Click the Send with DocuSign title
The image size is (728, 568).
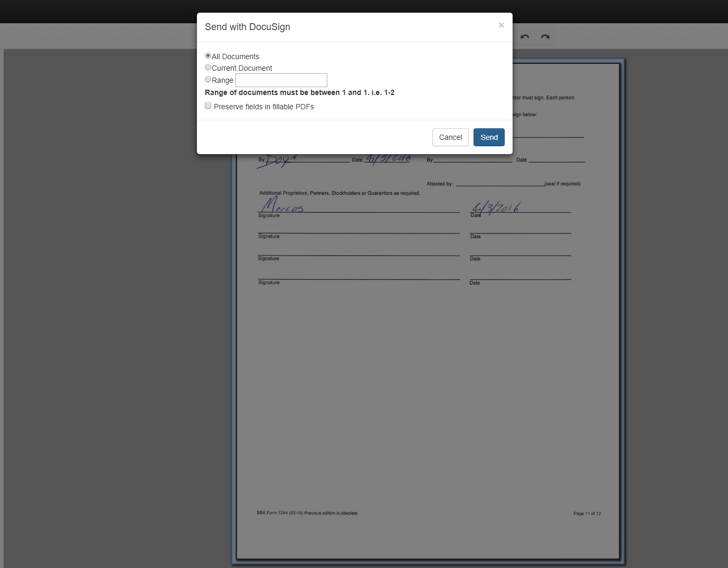248,27
